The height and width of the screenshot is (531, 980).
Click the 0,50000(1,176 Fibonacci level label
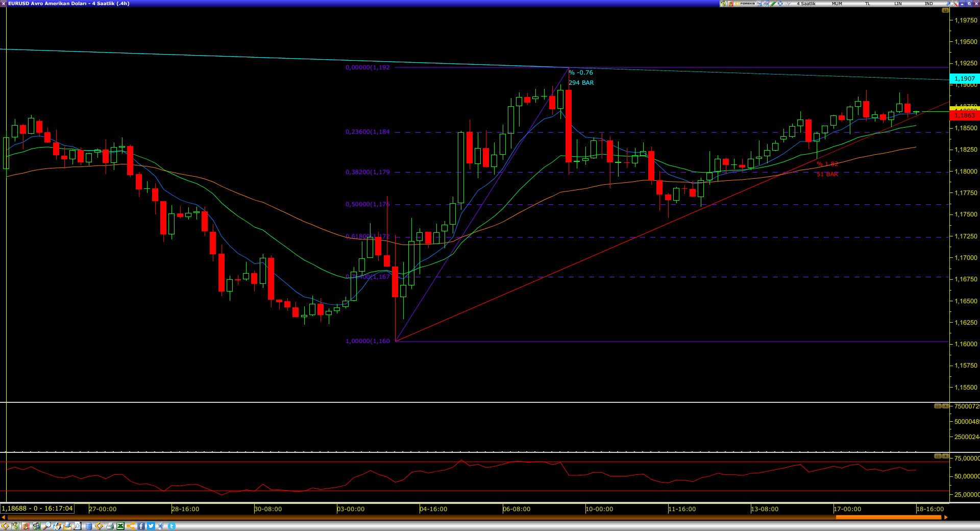[367, 204]
